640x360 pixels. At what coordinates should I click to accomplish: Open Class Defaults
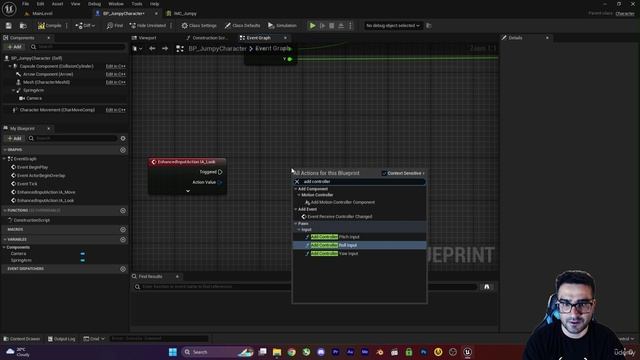point(242,26)
